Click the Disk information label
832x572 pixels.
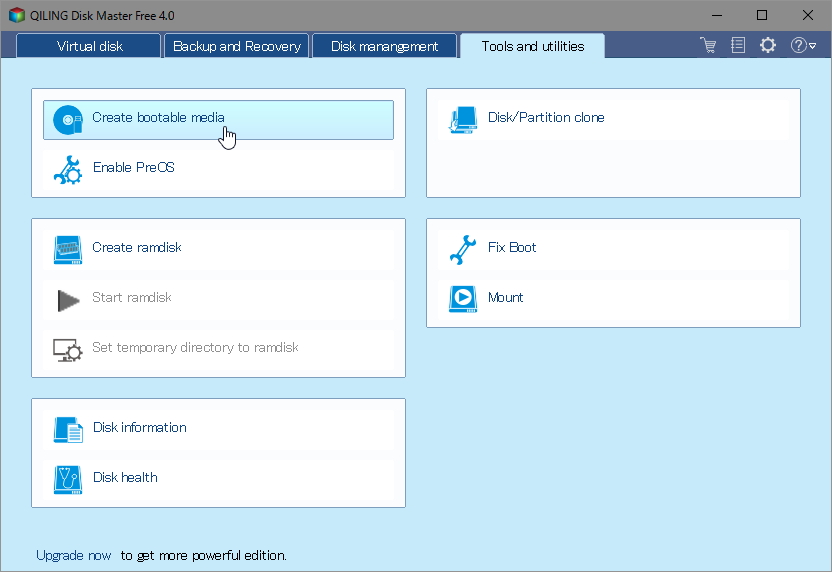140,427
